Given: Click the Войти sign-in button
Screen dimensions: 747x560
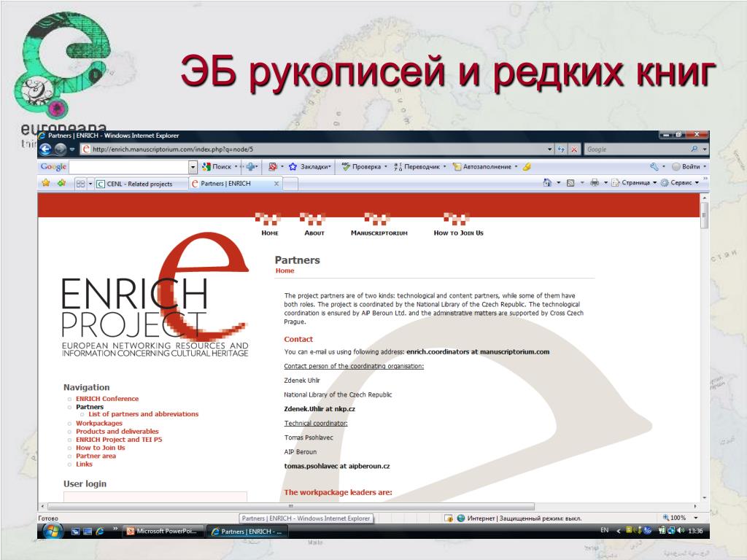Looking at the screenshot, I should 689,167.
